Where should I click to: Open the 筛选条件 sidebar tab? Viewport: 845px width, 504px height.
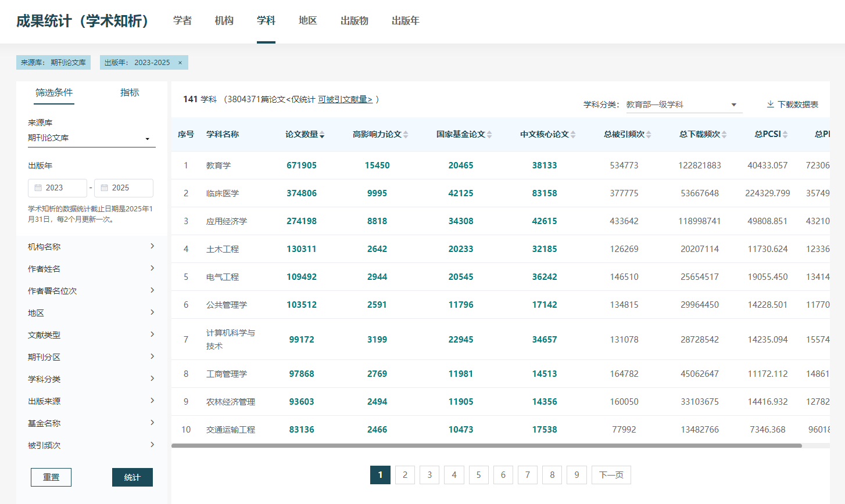click(54, 93)
